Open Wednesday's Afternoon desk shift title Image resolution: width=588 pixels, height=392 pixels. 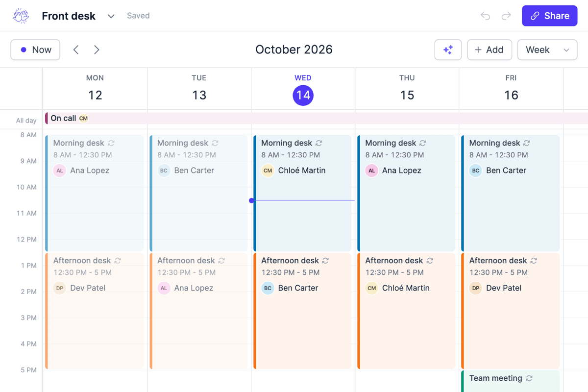(x=290, y=261)
